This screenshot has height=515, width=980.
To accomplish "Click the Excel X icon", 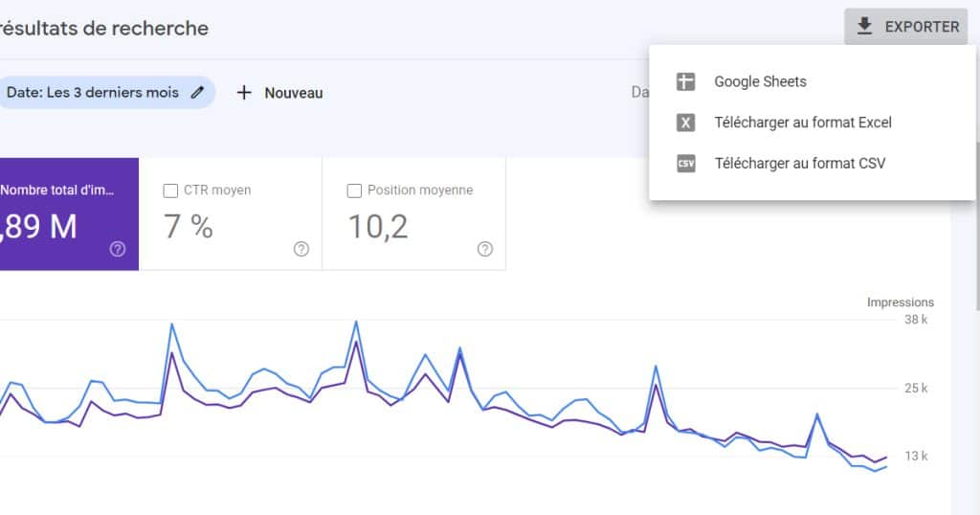I will coord(685,123).
